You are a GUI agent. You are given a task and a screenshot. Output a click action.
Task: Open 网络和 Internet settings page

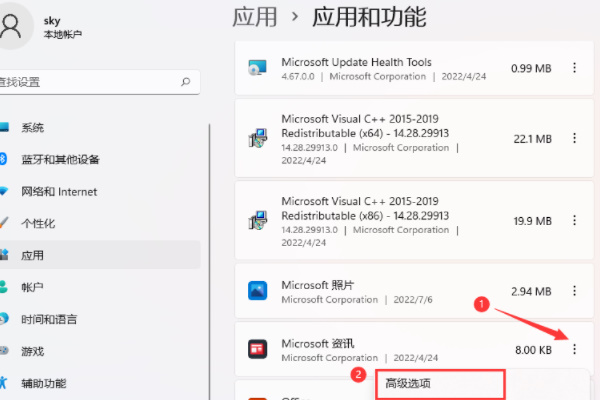click(x=59, y=191)
